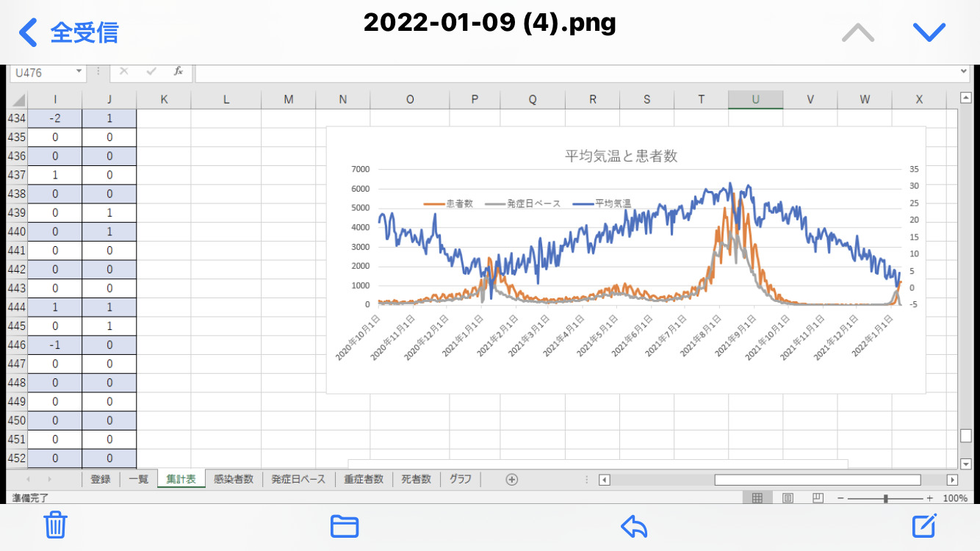Click the add new sheet plus icon

click(x=512, y=479)
